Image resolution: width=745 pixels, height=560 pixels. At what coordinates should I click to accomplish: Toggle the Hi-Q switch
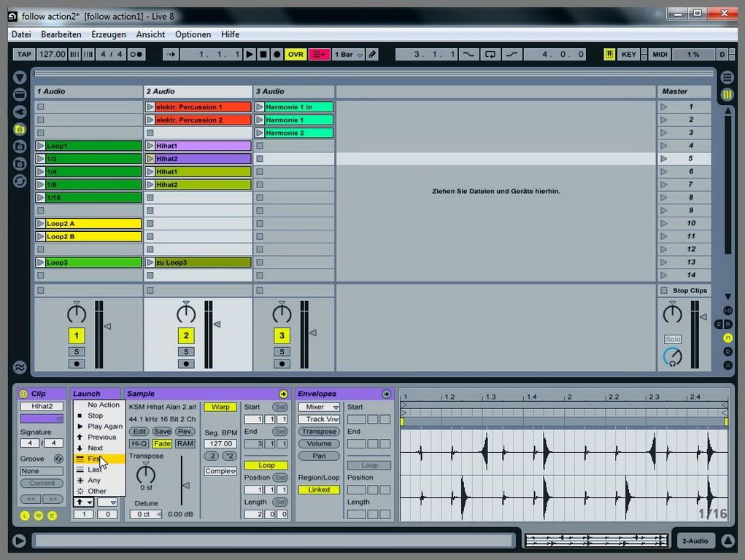click(x=139, y=443)
